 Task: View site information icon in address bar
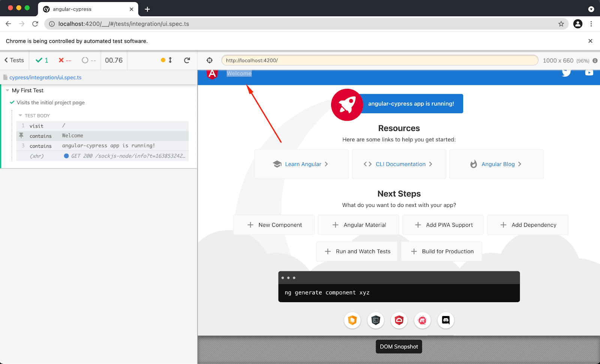(x=52, y=24)
